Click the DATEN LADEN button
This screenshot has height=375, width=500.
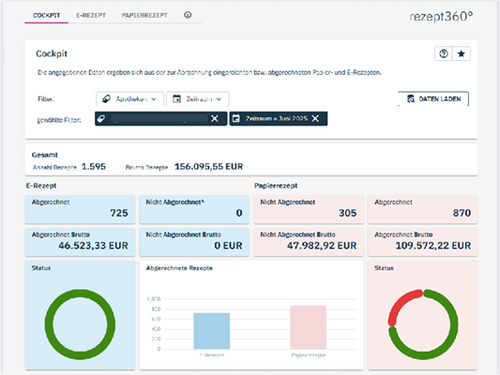(x=434, y=99)
